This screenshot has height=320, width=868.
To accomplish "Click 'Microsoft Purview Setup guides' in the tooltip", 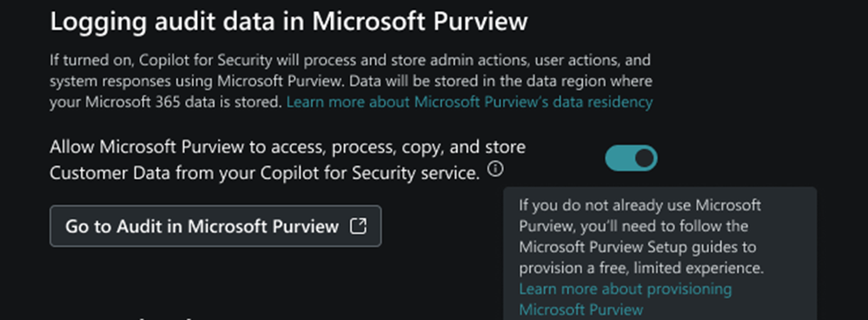I will point(631,247).
